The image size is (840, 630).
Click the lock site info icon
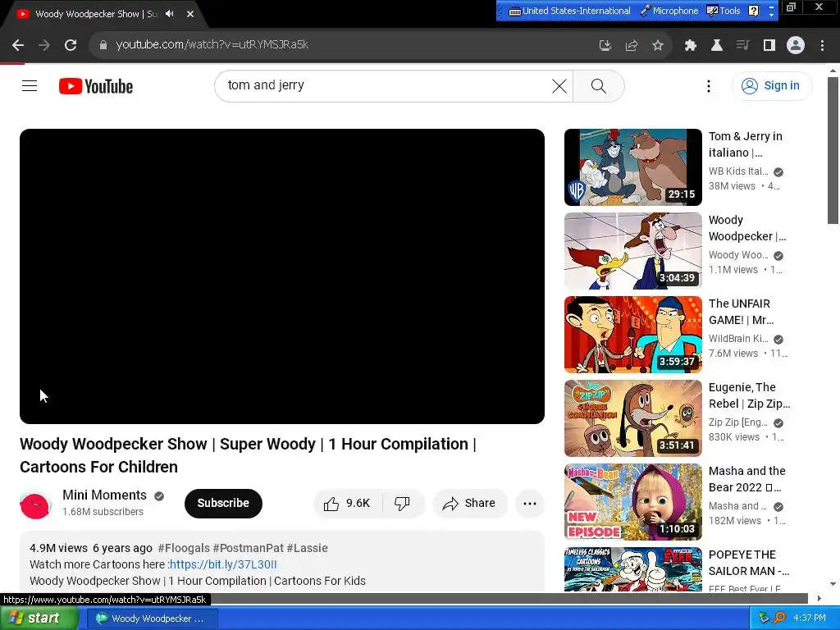click(103, 45)
